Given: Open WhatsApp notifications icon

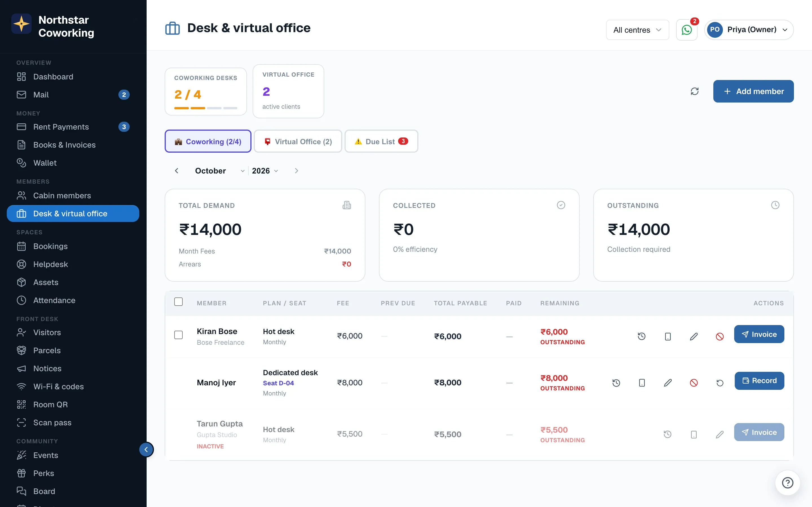Looking at the screenshot, I should [x=687, y=30].
